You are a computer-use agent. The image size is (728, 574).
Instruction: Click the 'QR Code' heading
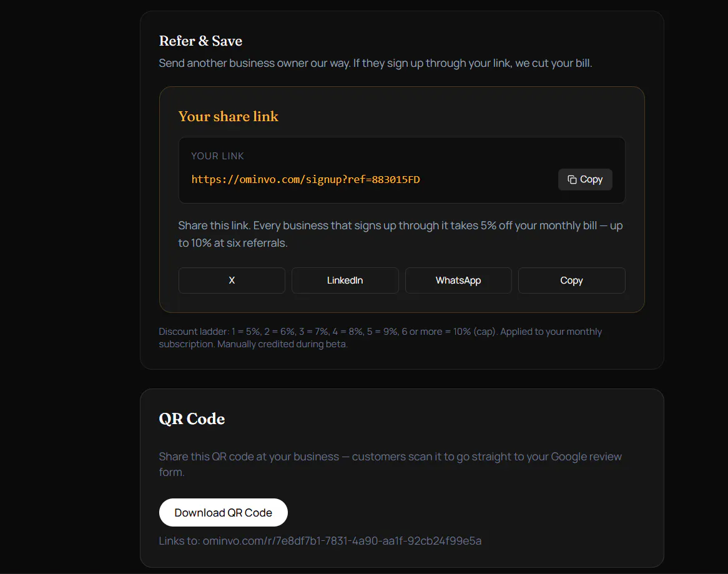click(192, 419)
